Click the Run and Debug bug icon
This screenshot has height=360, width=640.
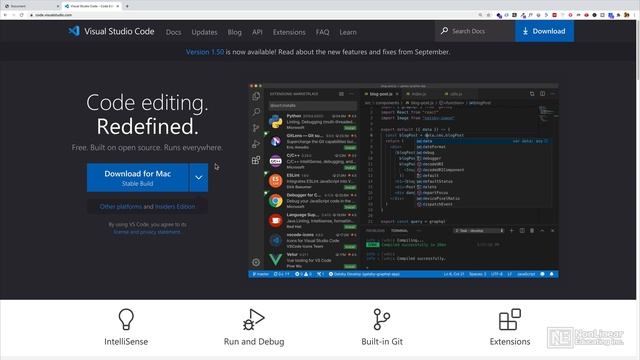(253, 319)
